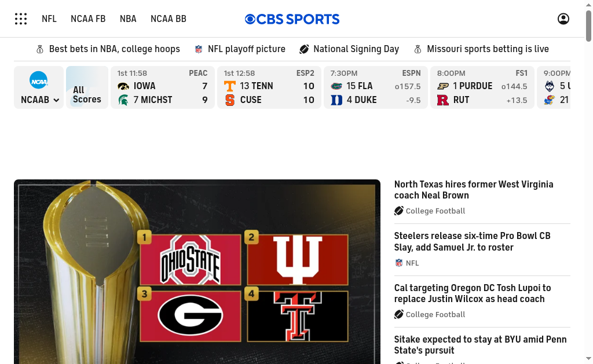Click the NFL shield icon beside playoff picture

199,49
